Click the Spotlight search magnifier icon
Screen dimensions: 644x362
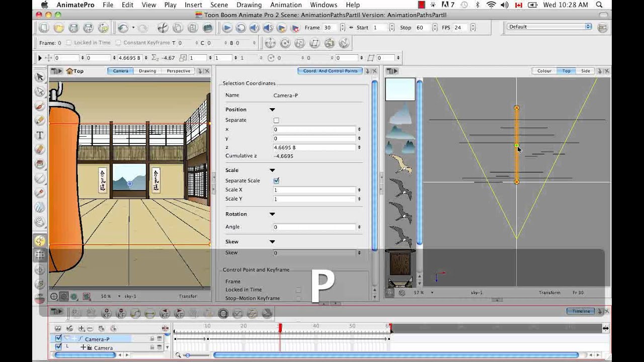600,5
